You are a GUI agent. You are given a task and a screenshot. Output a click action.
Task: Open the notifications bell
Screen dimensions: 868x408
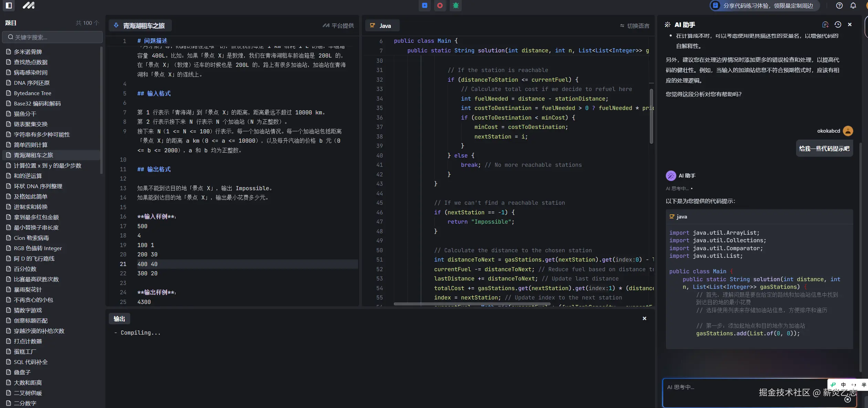pyautogui.click(x=853, y=6)
